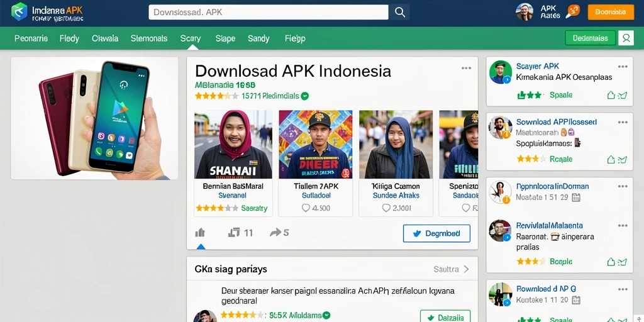
Task: Open the Tiallem 2APK card image
Action: pyautogui.click(x=316, y=144)
